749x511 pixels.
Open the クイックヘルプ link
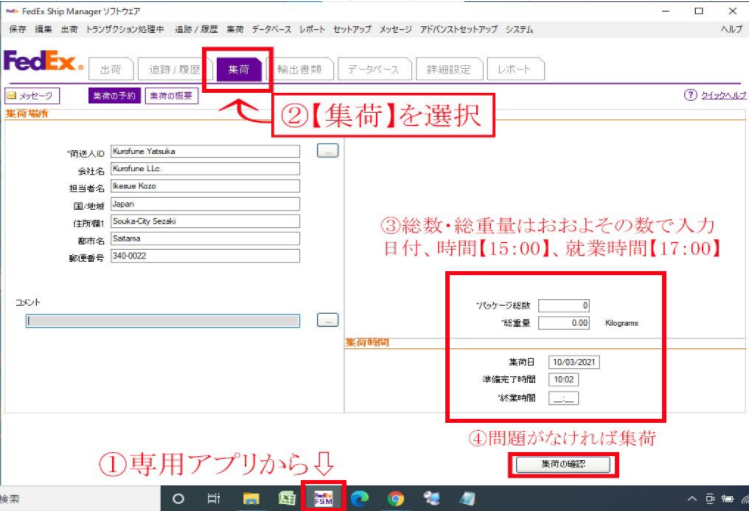(723, 95)
